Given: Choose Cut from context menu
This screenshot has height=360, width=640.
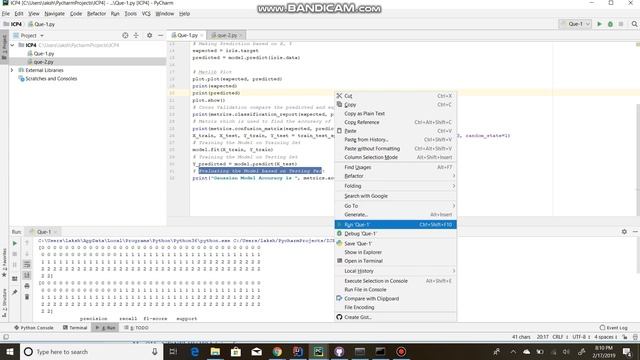Looking at the screenshot, I should (396, 96).
